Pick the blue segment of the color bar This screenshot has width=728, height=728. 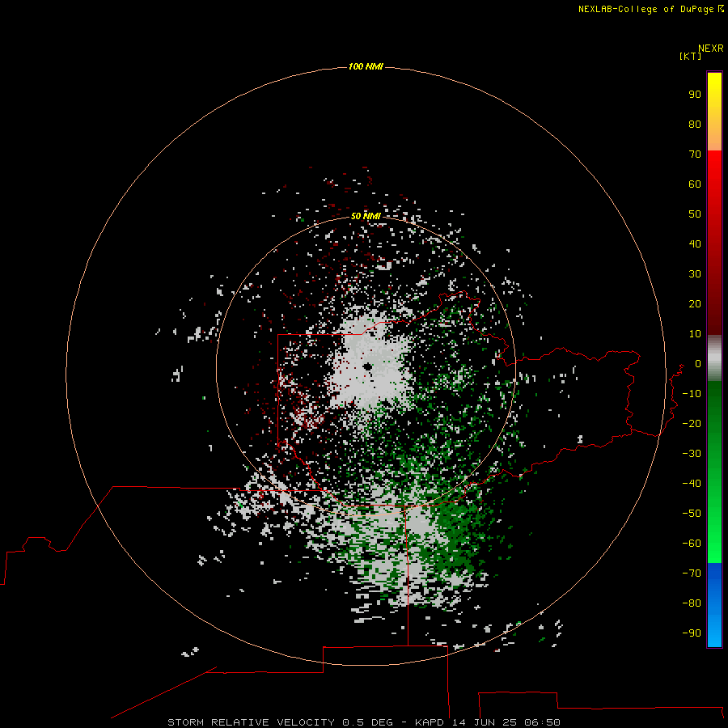tap(714, 605)
